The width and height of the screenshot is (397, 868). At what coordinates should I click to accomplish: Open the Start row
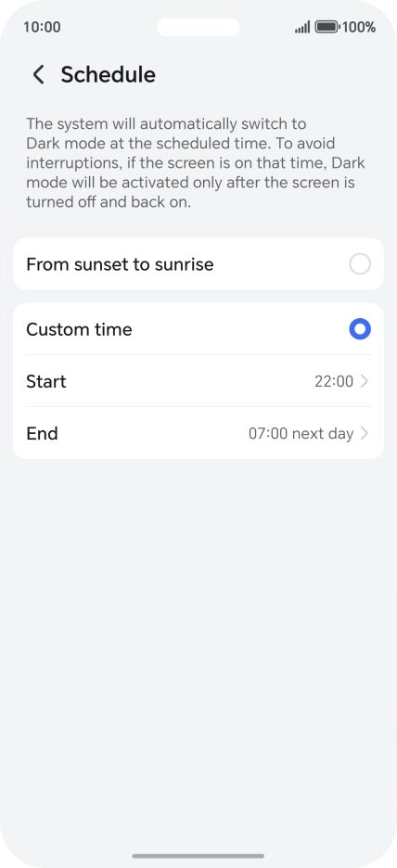point(198,381)
